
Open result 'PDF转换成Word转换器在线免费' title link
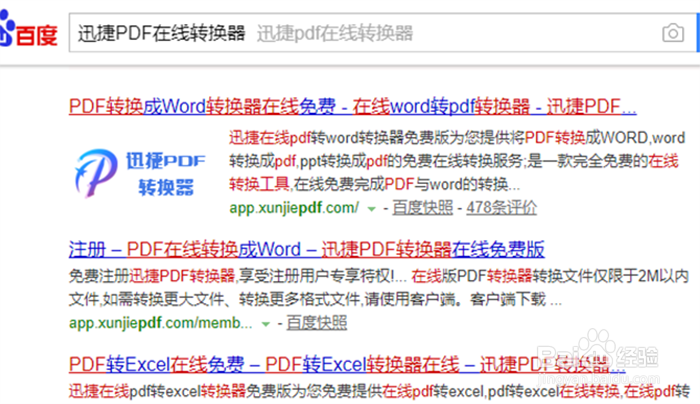click(352, 107)
